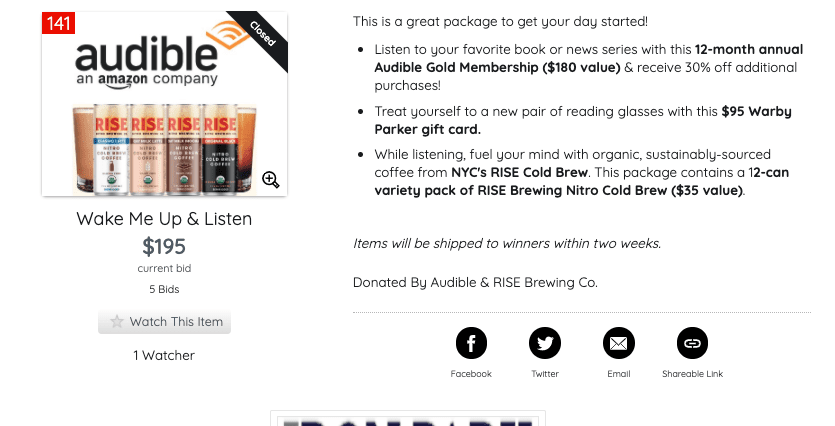Click the star in Watch This Item
The height and width of the screenshot is (426, 835).
pyautogui.click(x=117, y=322)
